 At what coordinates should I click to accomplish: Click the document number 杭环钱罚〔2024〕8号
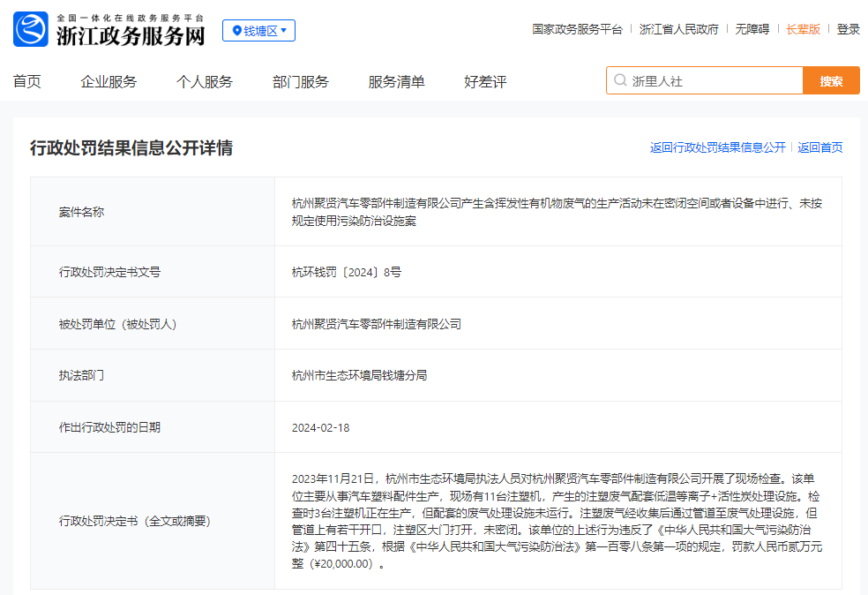[x=347, y=272]
